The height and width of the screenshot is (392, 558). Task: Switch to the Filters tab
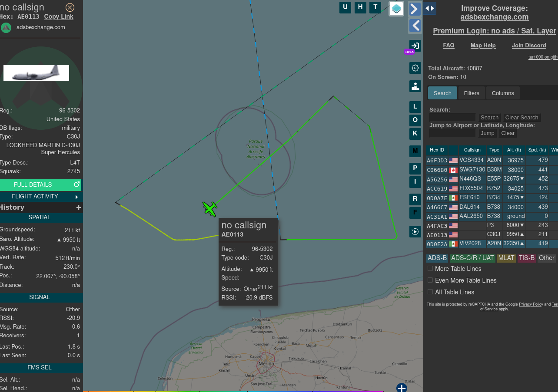click(x=472, y=93)
